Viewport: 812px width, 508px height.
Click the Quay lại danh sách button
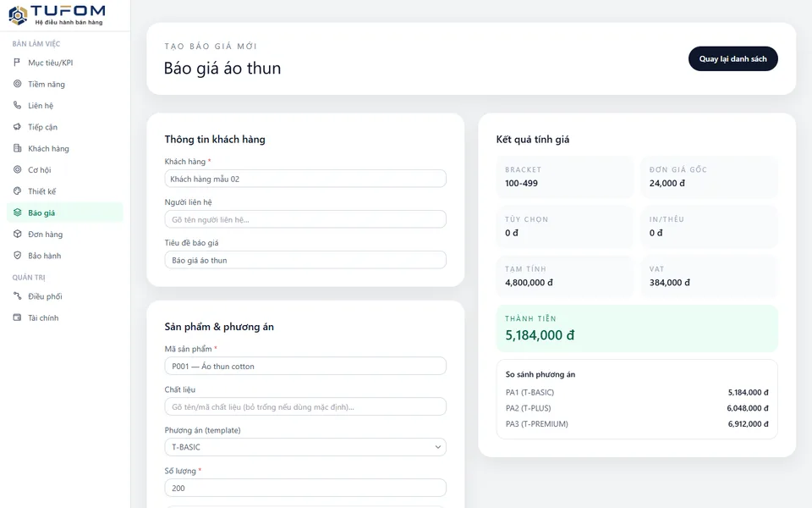coord(732,58)
